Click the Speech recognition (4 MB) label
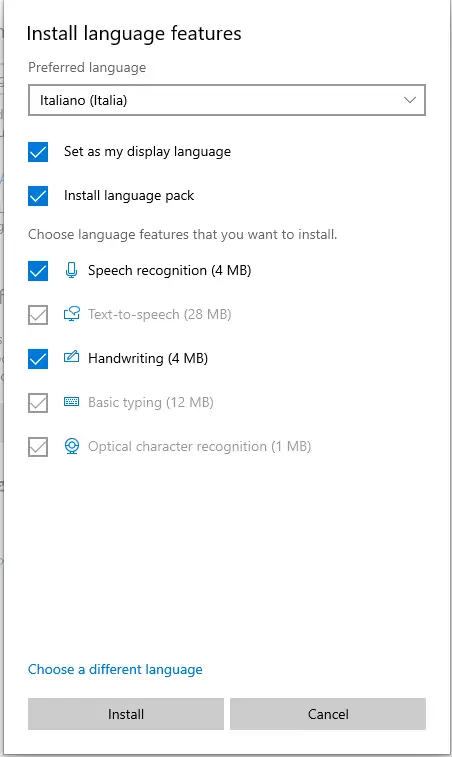Viewport: 452px width, 757px height. [x=170, y=270]
